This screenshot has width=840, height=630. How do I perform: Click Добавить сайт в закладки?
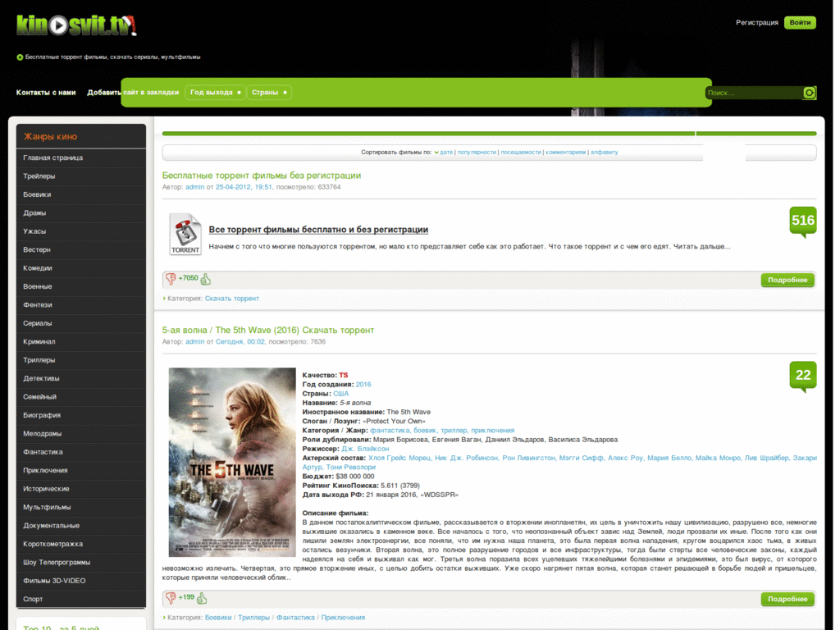[x=133, y=92]
